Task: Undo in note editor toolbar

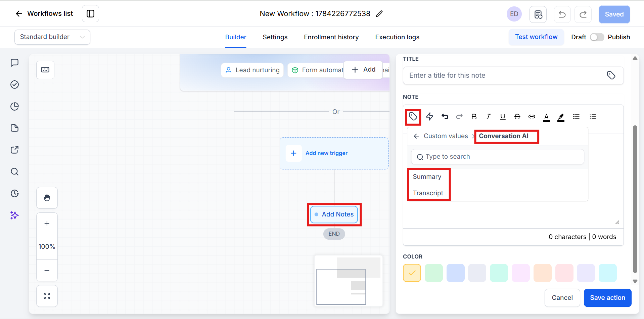Action: (445, 117)
